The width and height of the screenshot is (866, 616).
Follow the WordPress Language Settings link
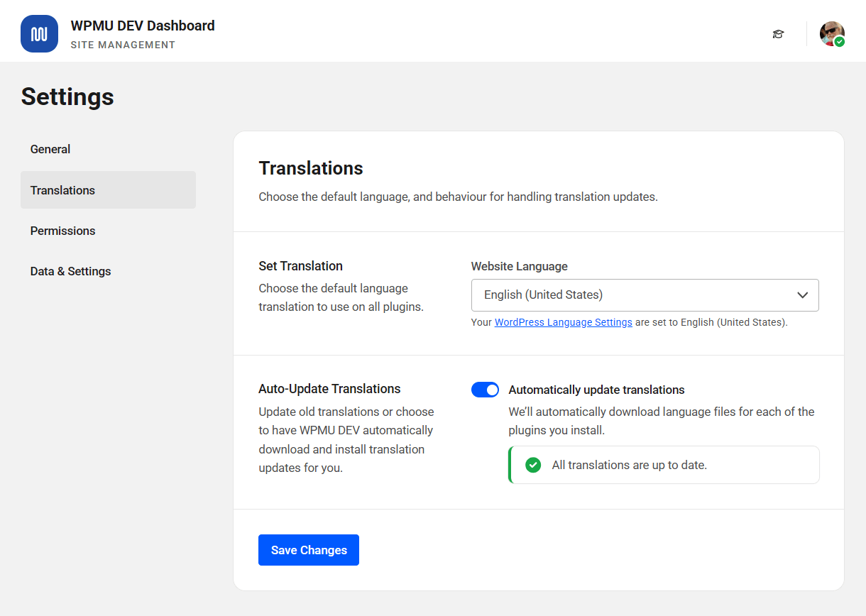click(564, 322)
